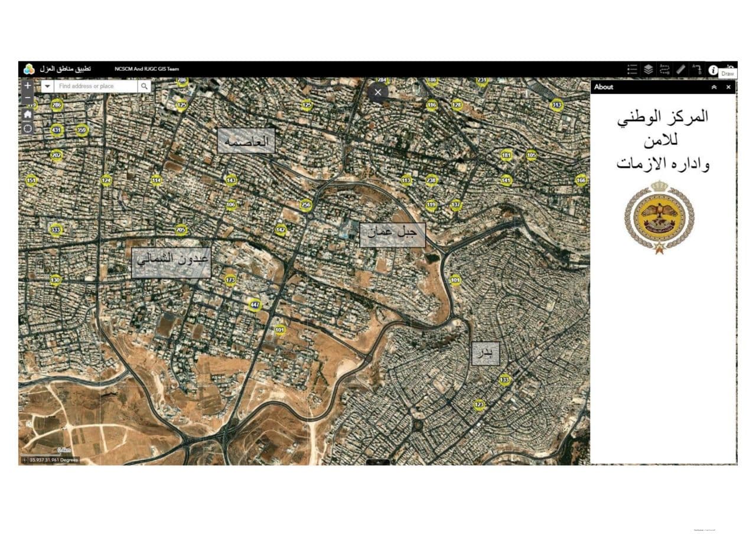756x534 pixels.
Task: Click the 256 cluster marker
Action: (305, 205)
